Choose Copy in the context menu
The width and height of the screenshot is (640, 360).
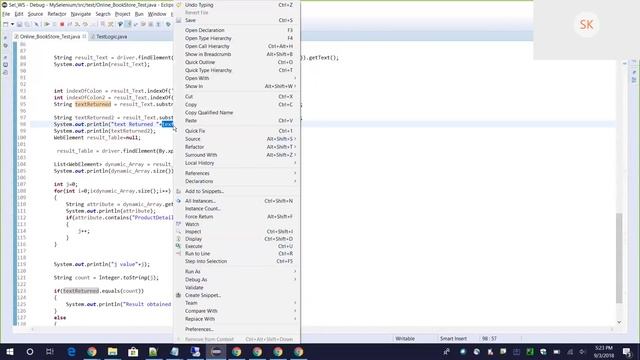(x=237, y=104)
